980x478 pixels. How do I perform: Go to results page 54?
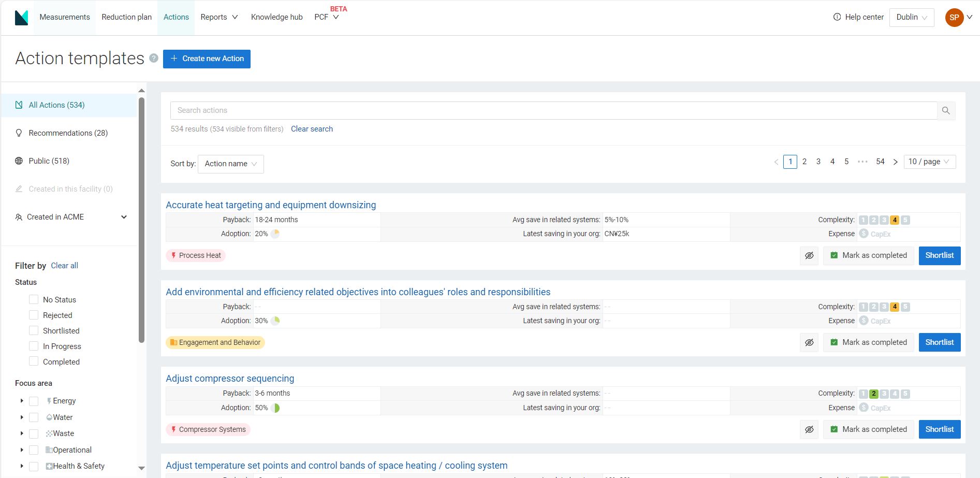click(880, 162)
